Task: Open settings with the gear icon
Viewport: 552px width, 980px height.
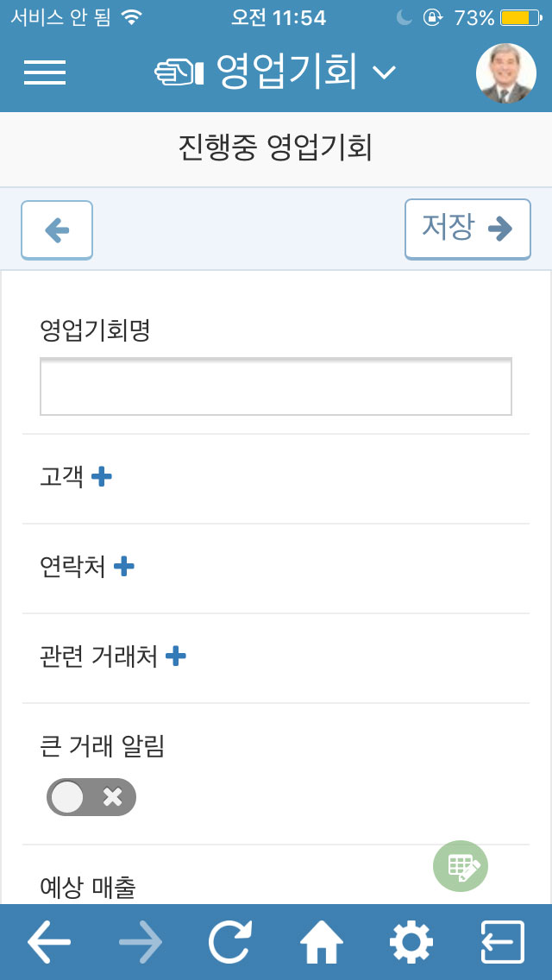Action: click(x=411, y=941)
